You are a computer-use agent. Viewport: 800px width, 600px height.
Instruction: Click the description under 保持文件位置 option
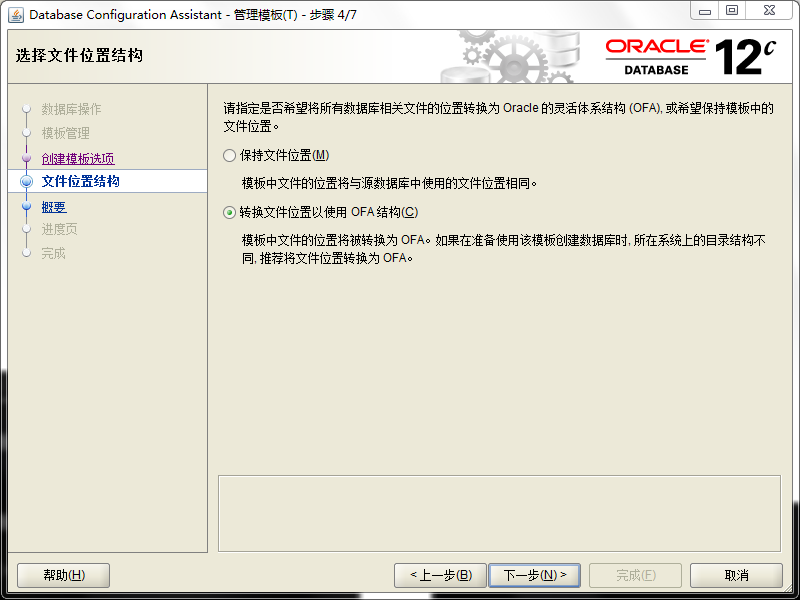tap(390, 183)
